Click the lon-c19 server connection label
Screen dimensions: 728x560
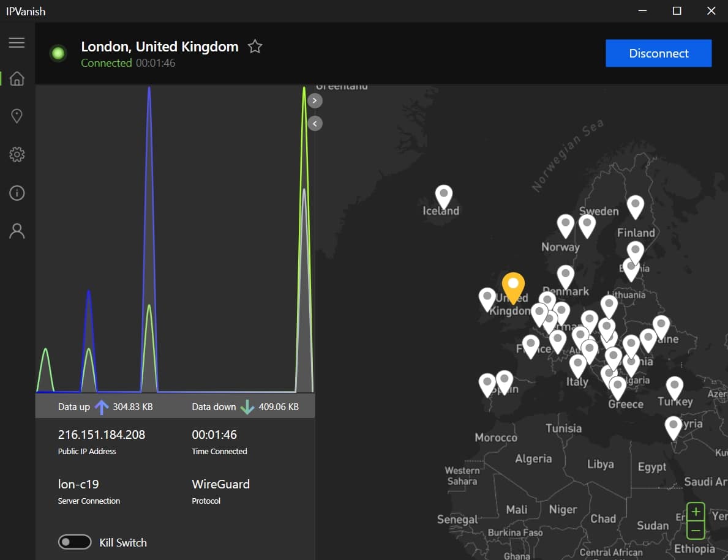coord(78,484)
